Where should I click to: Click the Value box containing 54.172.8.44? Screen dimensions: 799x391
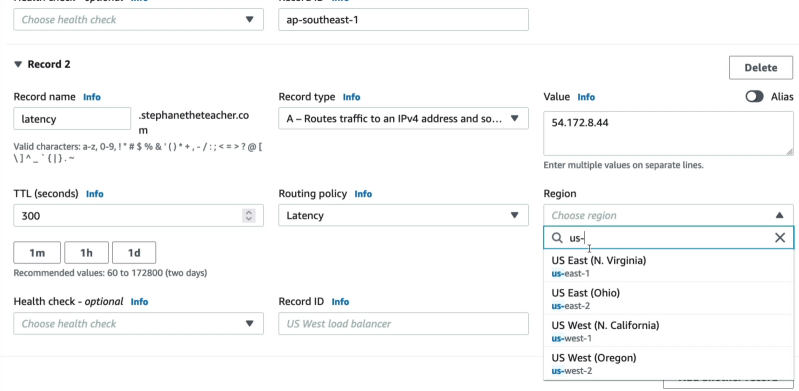[x=668, y=133]
